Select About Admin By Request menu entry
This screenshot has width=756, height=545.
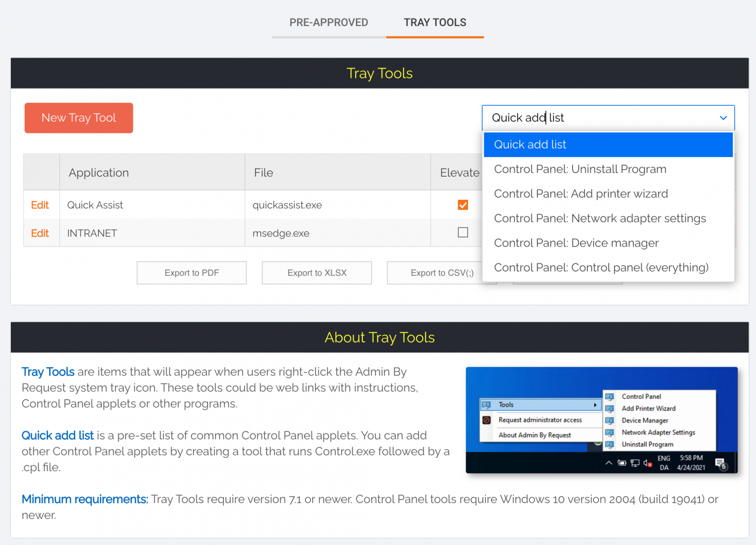[x=535, y=435]
